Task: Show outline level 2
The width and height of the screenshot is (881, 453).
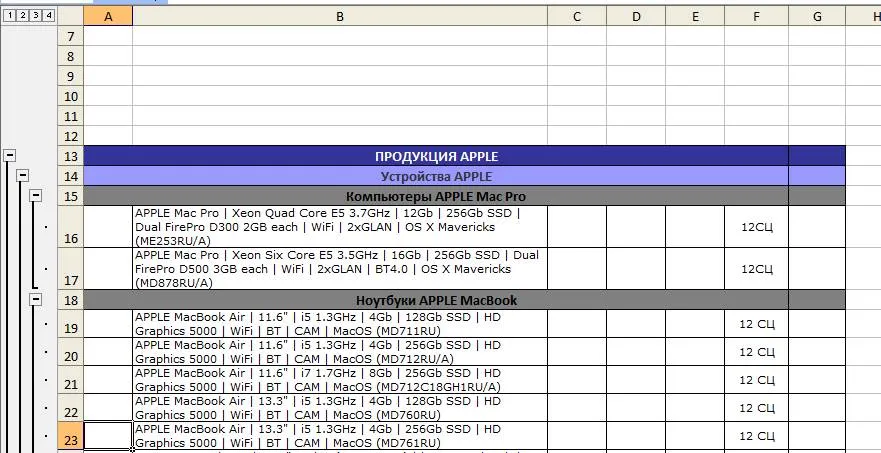Action: pyautogui.click(x=22, y=16)
